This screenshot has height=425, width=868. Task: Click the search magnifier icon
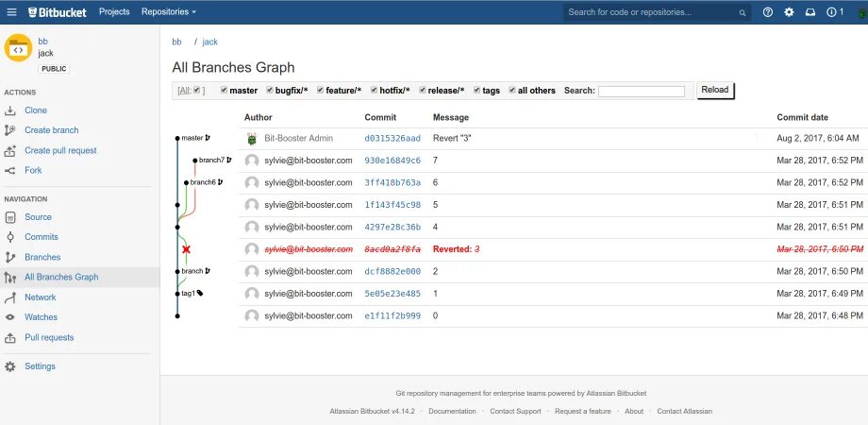[743, 12]
